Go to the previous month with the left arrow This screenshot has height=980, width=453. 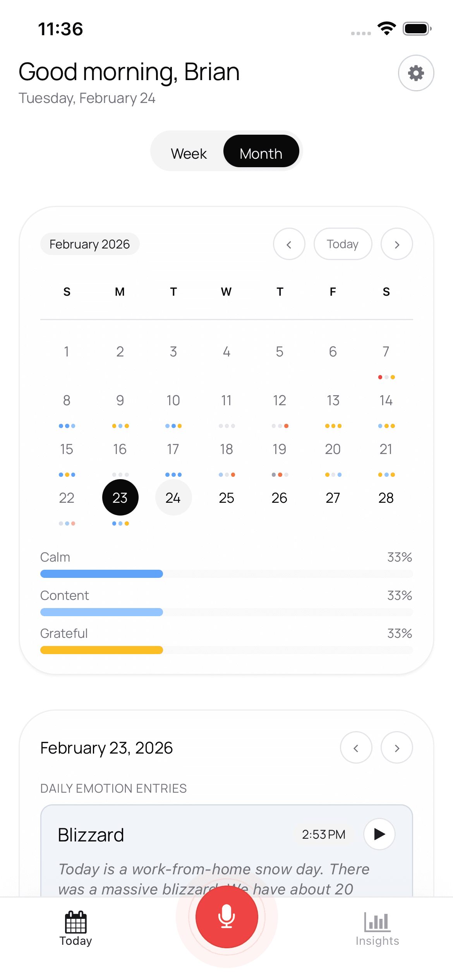(289, 244)
